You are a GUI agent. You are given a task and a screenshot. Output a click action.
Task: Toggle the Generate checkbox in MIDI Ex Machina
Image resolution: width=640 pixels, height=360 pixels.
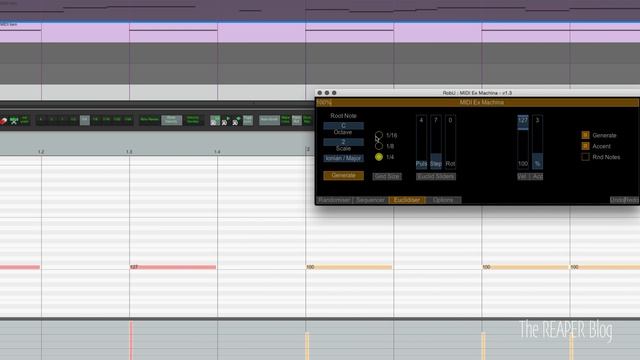pyautogui.click(x=585, y=135)
